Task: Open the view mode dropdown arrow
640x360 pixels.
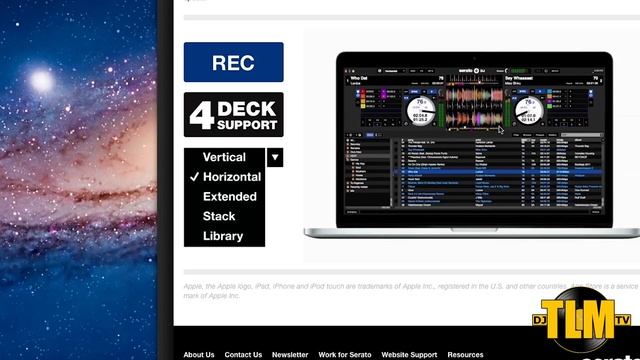Action: coord(275,157)
